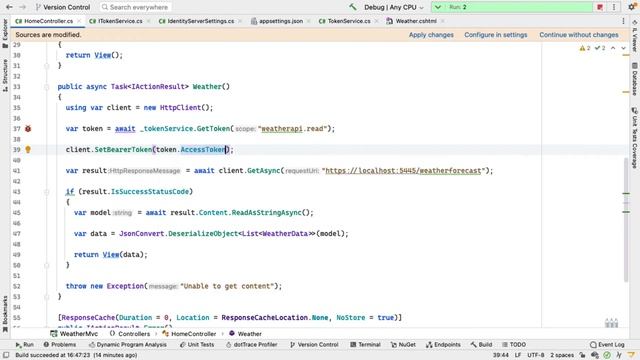Screen dimensions: 640x360
Task: Open the Debug | Any CPU configuration dropdown
Action: tap(393, 7)
